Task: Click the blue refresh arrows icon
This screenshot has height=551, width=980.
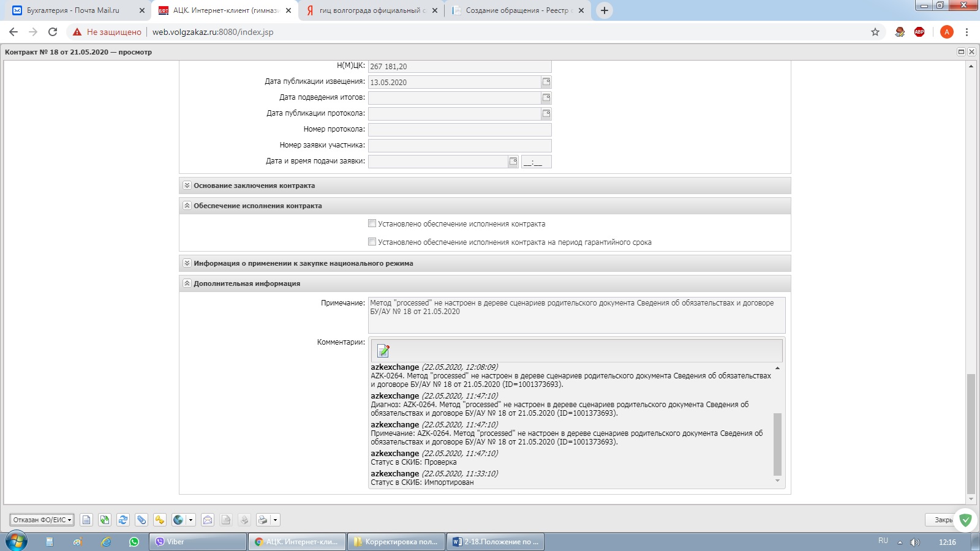Action: 123,520
